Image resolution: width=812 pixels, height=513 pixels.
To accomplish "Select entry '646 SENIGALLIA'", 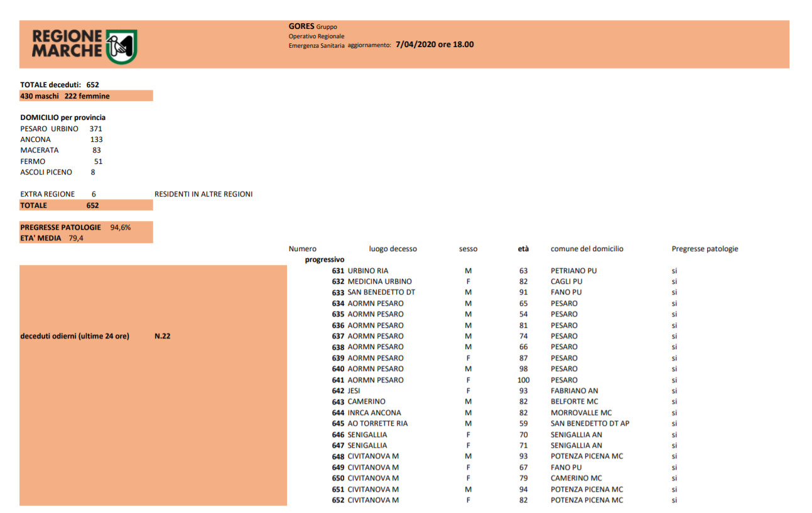I will tap(359, 435).
